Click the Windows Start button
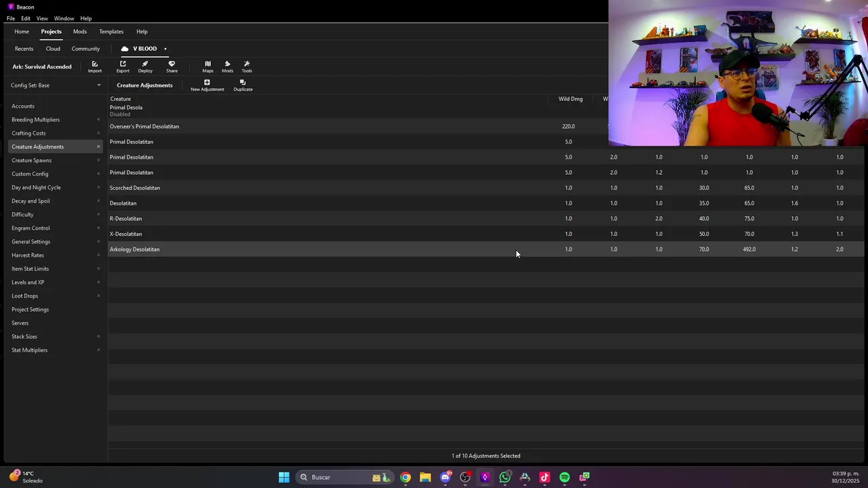868x488 pixels. click(284, 477)
